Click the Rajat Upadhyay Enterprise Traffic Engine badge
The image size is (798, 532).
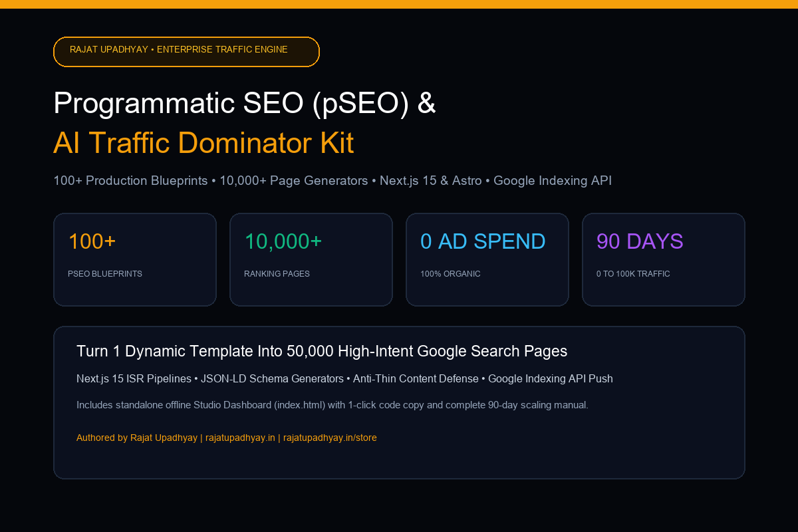(186, 52)
